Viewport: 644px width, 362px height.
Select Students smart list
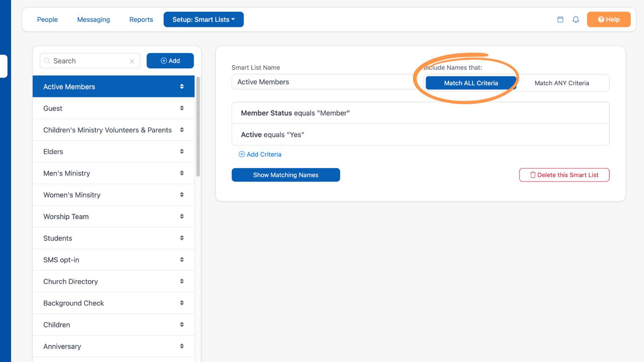pos(114,238)
